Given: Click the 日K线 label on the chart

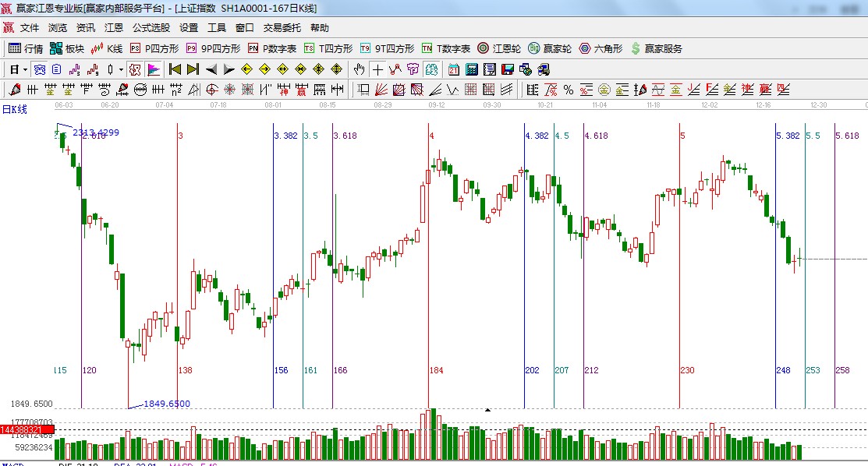Looking at the screenshot, I should [14, 109].
